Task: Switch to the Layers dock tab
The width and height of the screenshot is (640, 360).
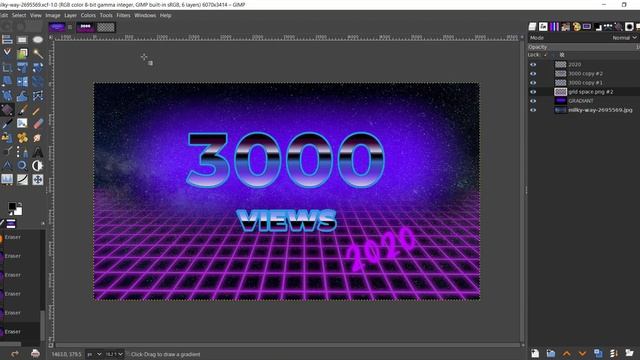Action: (x=532, y=27)
